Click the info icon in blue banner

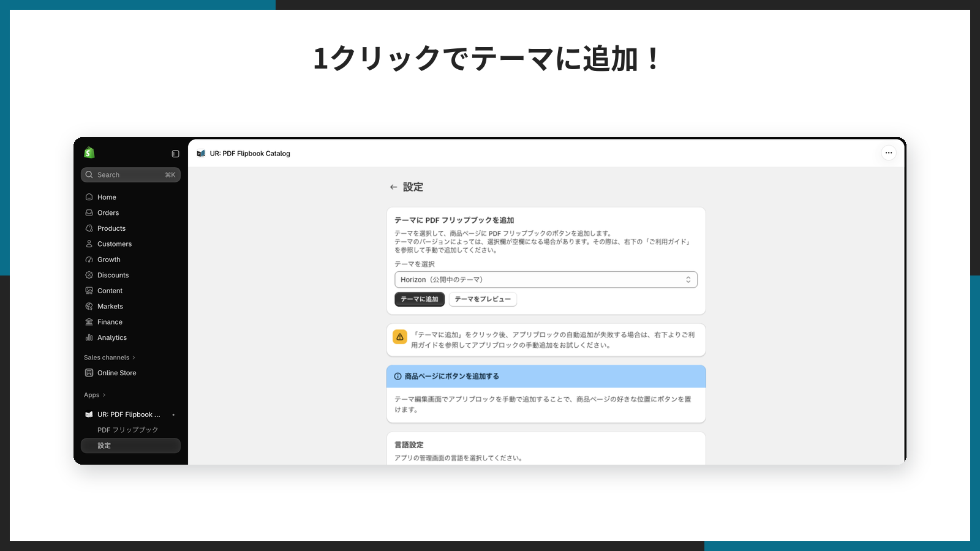point(398,377)
